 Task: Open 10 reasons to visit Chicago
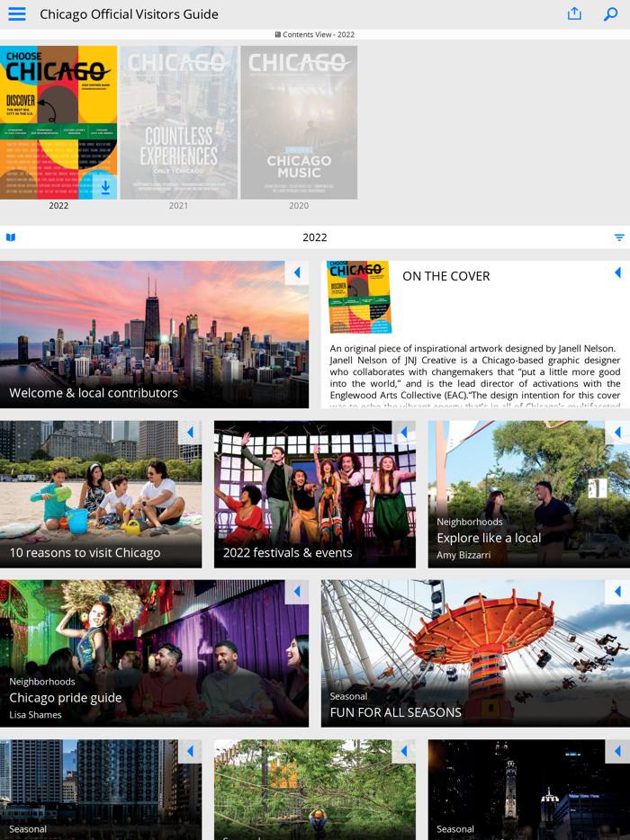tap(101, 494)
